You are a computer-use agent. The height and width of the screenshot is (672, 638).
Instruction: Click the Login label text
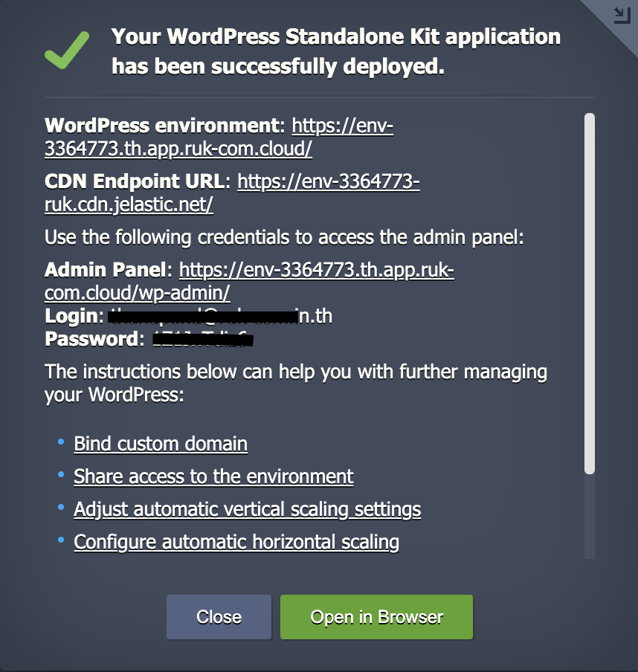pos(74,316)
